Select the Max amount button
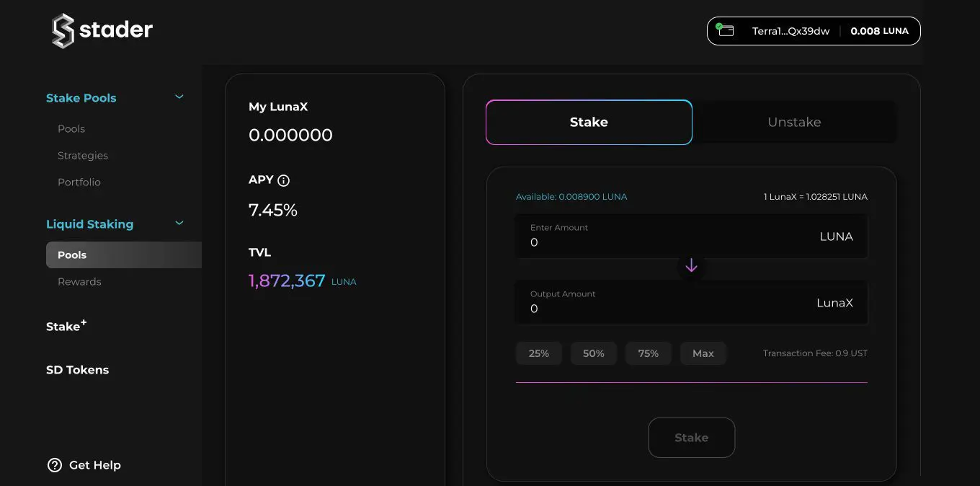Image resolution: width=980 pixels, height=486 pixels. pyautogui.click(x=703, y=353)
